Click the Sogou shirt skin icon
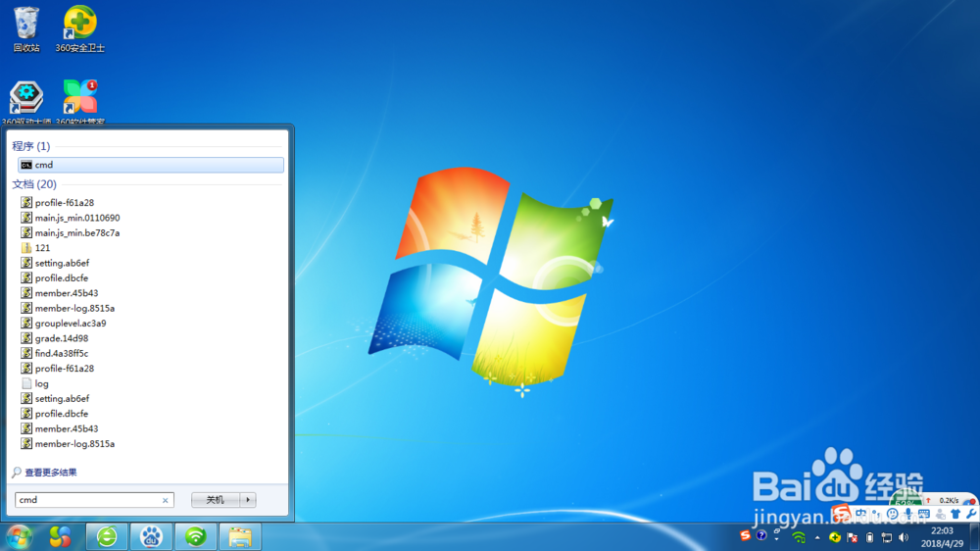This screenshot has height=551, width=980. coord(955,514)
